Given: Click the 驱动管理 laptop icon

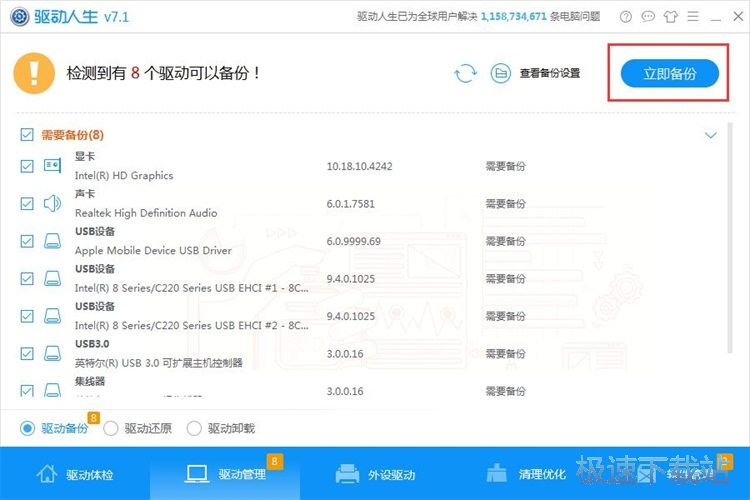Looking at the screenshot, I should 197,474.
